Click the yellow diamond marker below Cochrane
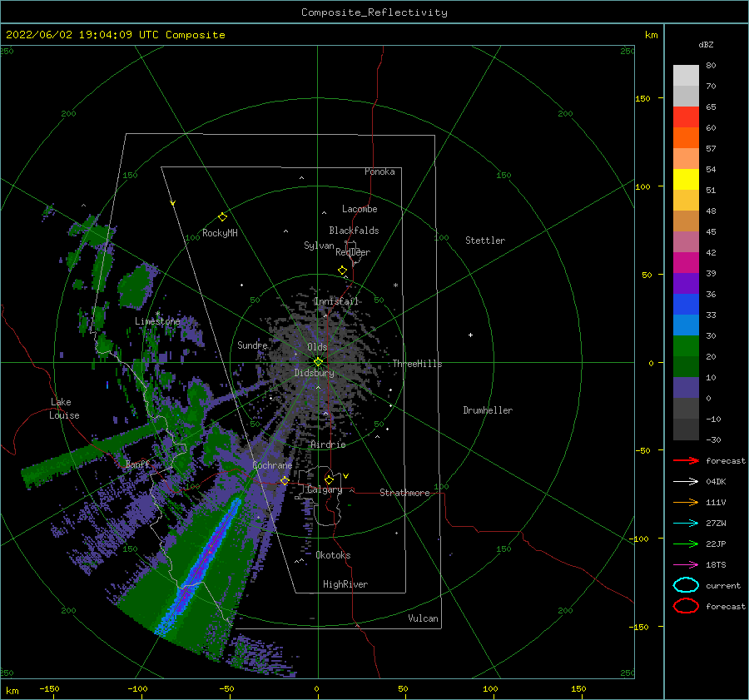The height and width of the screenshot is (700, 749). [x=285, y=480]
